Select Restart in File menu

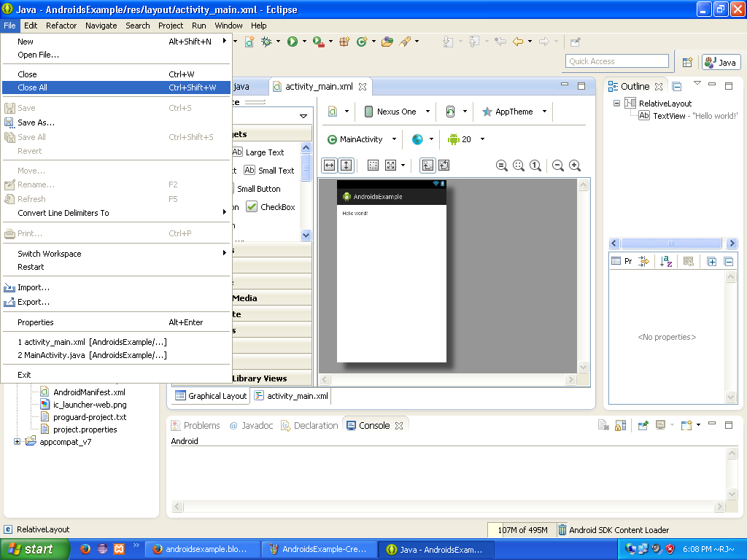click(x=116, y=267)
